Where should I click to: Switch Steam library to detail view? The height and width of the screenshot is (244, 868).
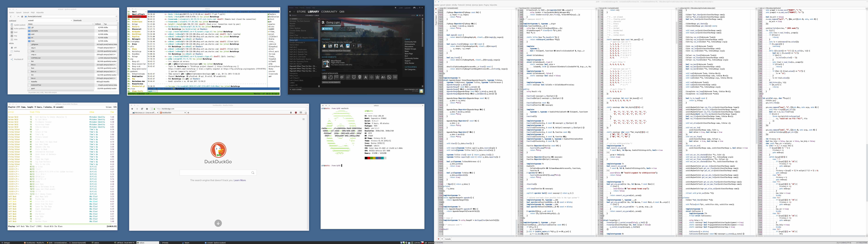click(x=417, y=15)
